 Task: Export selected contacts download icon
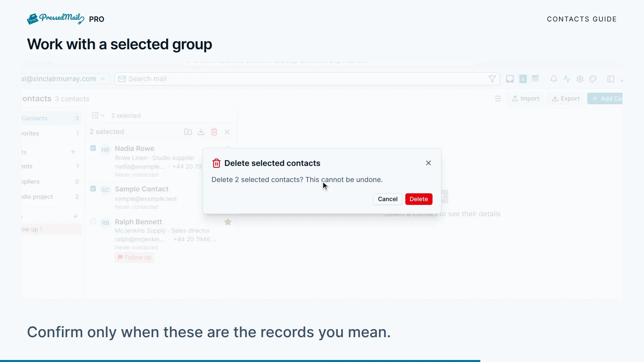(201, 132)
